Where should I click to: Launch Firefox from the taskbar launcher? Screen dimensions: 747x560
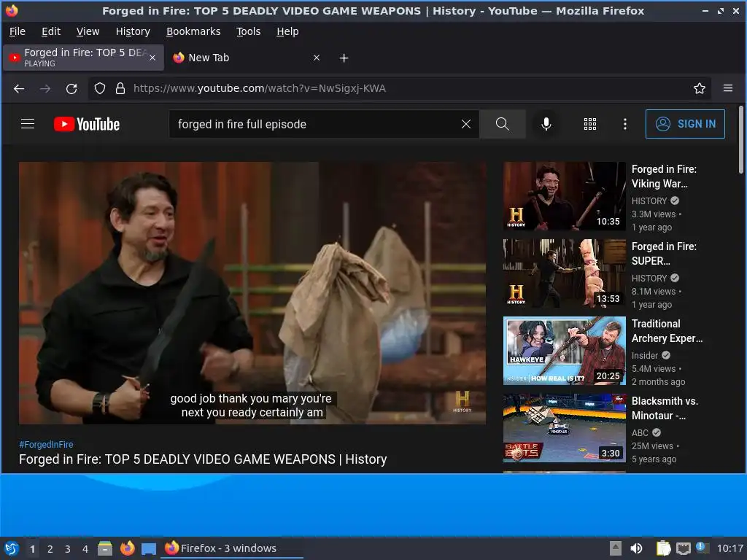pyautogui.click(x=127, y=548)
